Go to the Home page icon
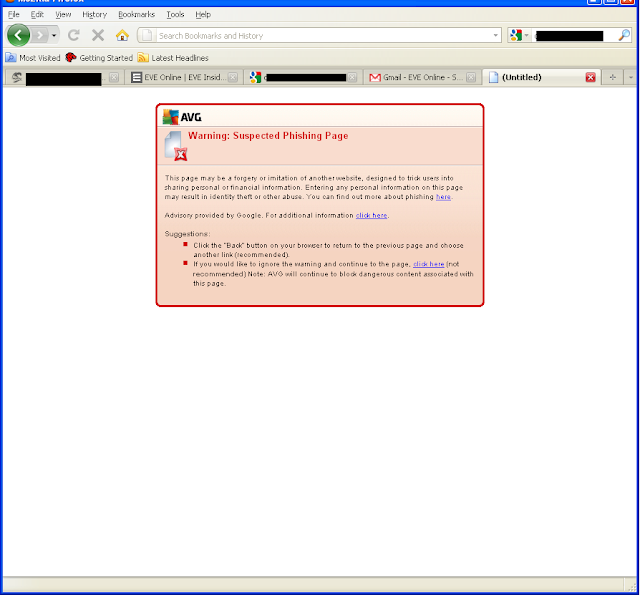Screen dimensions: 640x595 pyautogui.click(x=122, y=35)
